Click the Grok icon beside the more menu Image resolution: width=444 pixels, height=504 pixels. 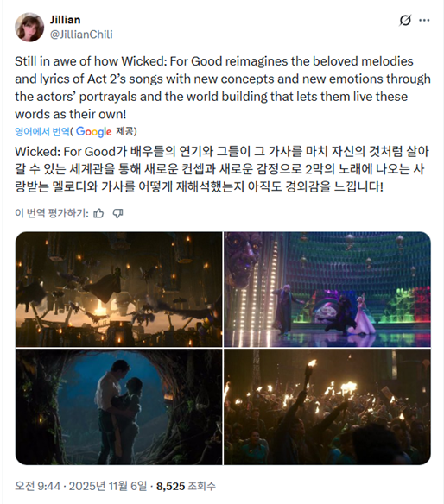click(405, 20)
